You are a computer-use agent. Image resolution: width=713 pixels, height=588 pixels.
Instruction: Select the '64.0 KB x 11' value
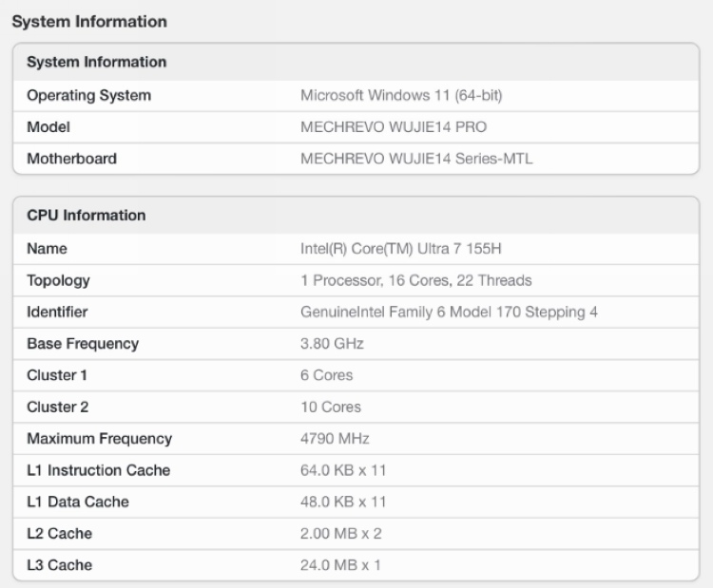(x=343, y=470)
